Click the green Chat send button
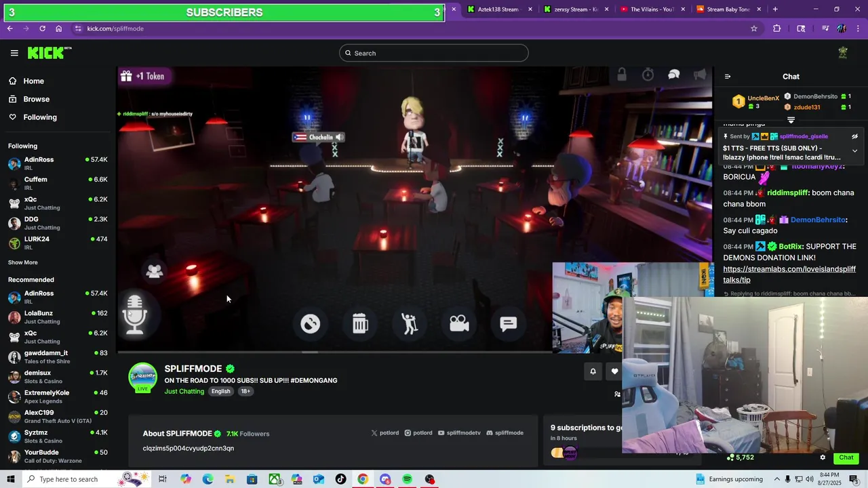 [x=846, y=457]
